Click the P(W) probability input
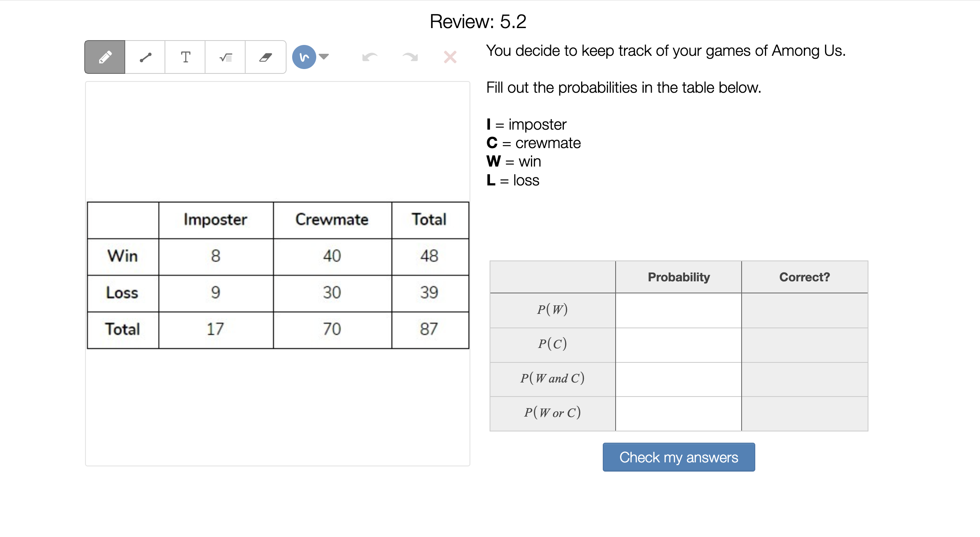Viewport: 980px width, 537px height. click(x=678, y=310)
